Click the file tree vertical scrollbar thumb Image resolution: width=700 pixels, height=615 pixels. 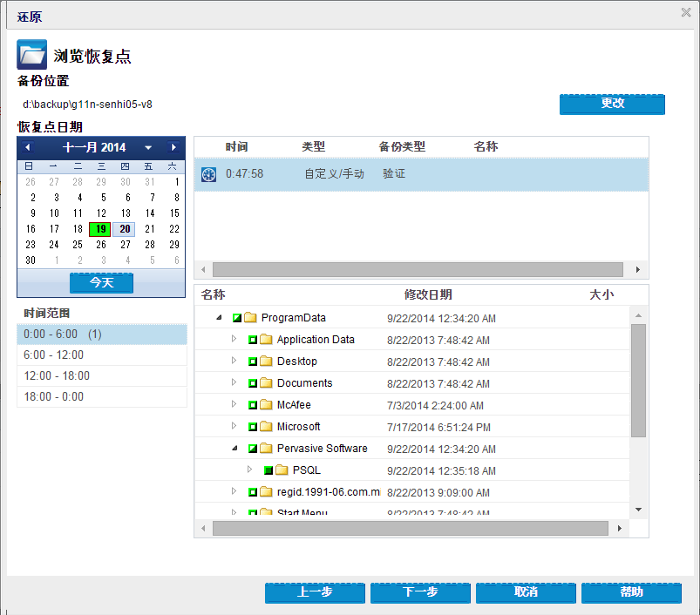638,379
